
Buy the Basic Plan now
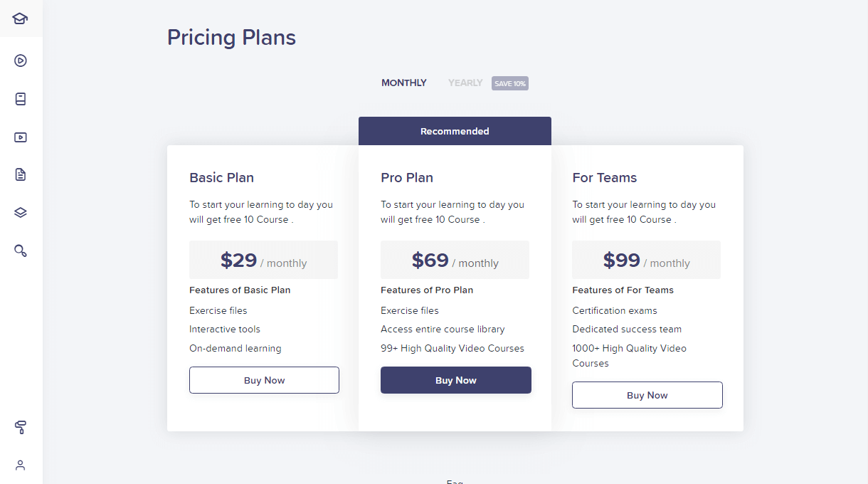click(x=264, y=380)
